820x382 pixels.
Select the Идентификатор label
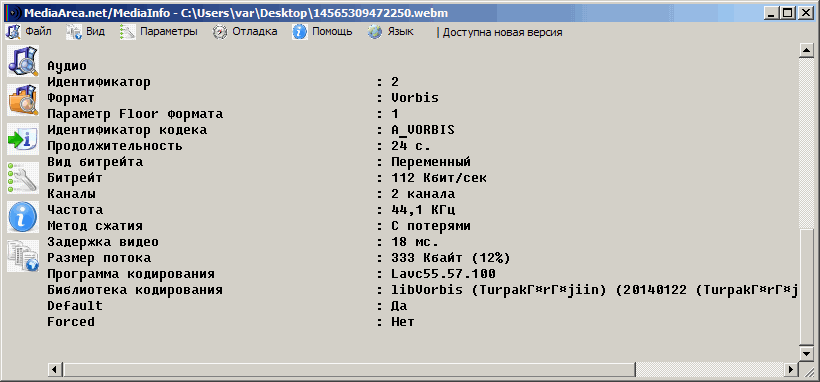[99, 82]
